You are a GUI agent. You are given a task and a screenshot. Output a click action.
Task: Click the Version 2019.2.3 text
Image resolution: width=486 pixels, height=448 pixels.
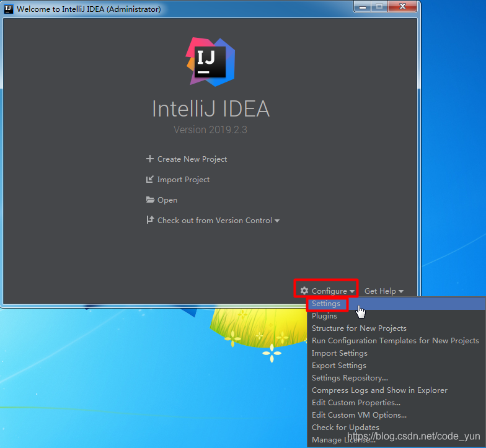pyautogui.click(x=210, y=130)
